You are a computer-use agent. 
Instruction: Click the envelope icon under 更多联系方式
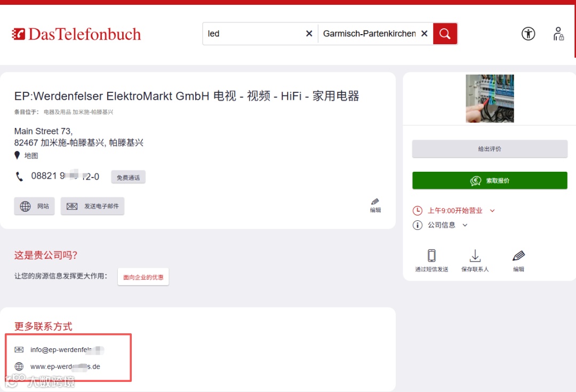tap(19, 350)
